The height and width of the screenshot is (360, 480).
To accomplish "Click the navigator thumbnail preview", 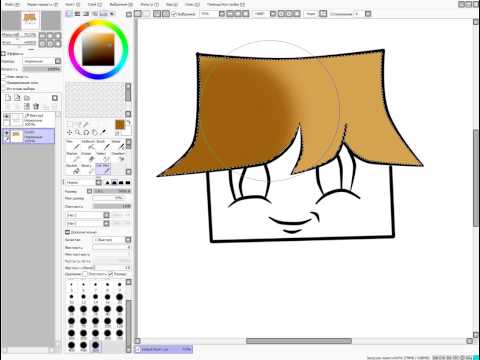I will [x=30, y=20].
